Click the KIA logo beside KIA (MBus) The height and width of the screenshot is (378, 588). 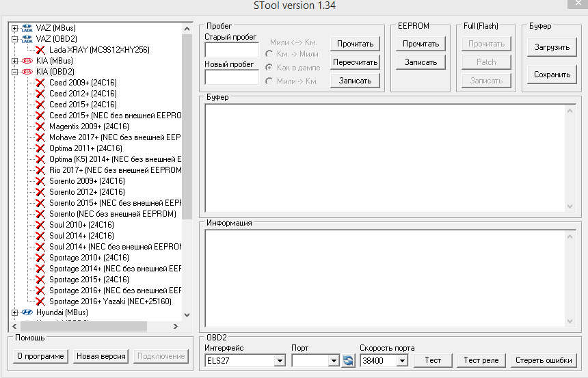click(x=27, y=61)
